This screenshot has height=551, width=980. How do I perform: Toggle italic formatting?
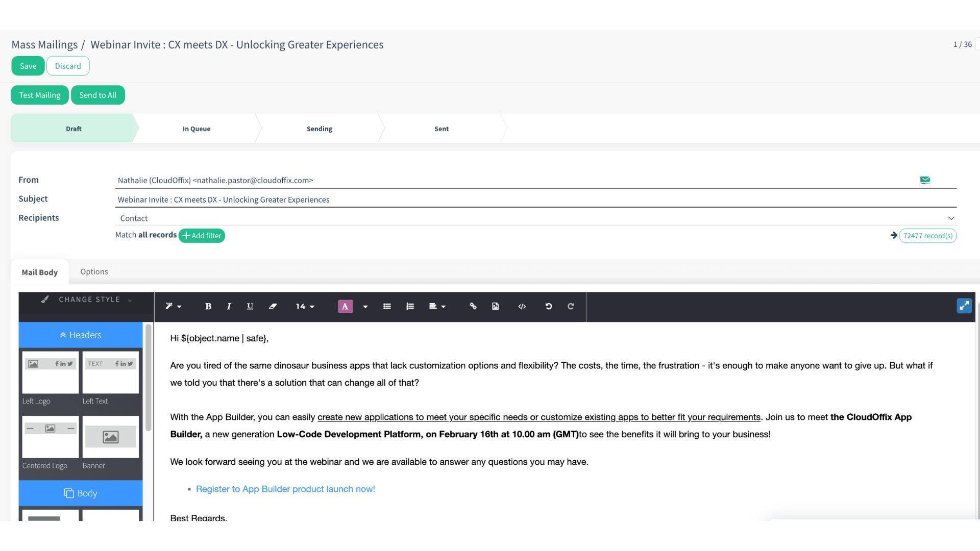[x=229, y=307]
